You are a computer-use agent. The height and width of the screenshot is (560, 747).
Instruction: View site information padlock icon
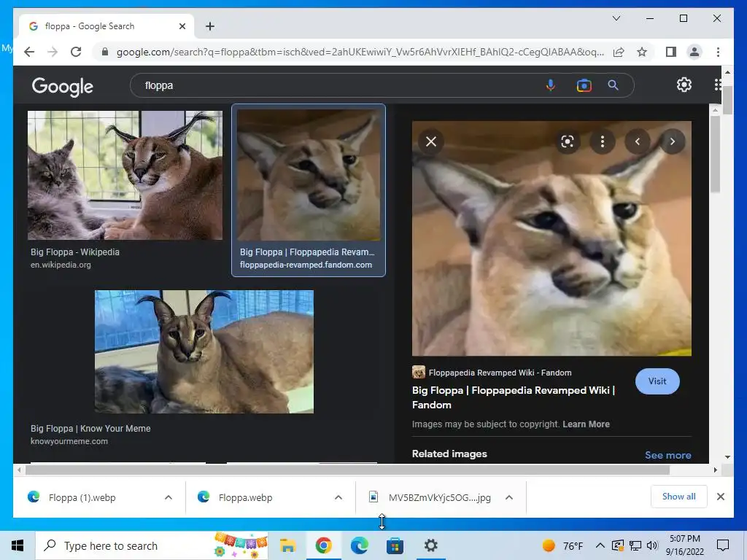pos(105,52)
